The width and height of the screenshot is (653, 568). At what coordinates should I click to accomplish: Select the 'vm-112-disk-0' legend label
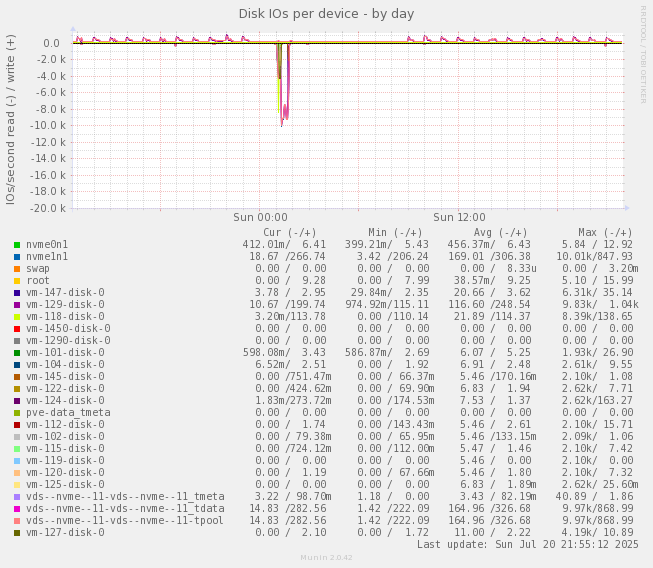pyautogui.click(x=65, y=425)
